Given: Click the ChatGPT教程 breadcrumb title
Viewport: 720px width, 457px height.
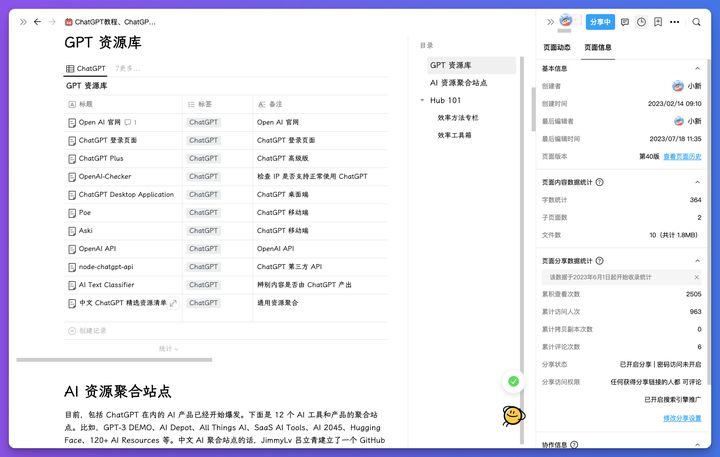Looking at the screenshot, I should click(115, 22).
